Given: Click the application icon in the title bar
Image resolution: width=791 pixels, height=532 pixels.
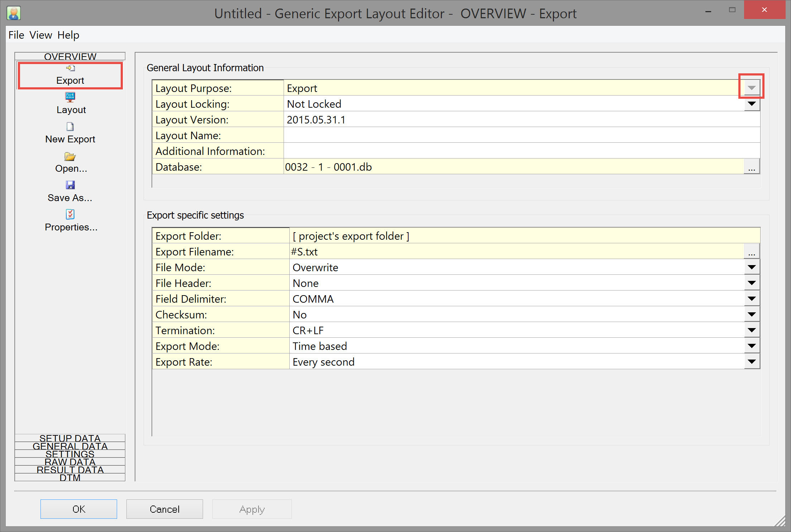Looking at the screenshot, I should click(x=14, y=13).
